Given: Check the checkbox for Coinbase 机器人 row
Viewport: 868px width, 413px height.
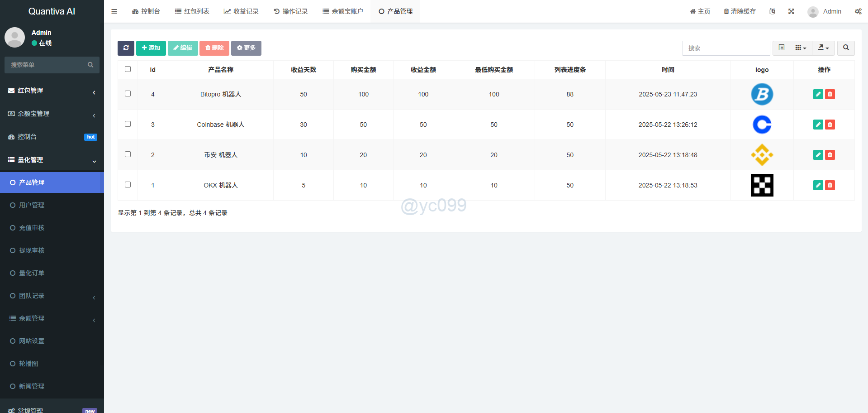Looking at the screenshot, I should 128,124.
